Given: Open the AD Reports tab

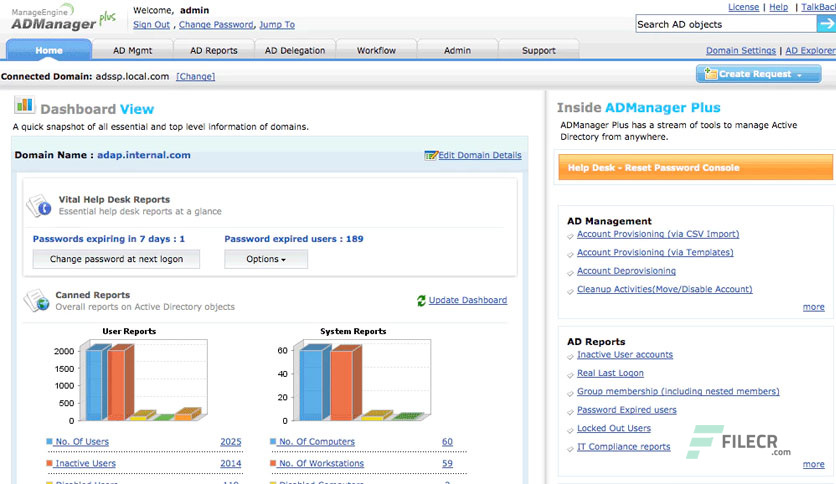Looking at the screenshot, I should click(214, 50).
